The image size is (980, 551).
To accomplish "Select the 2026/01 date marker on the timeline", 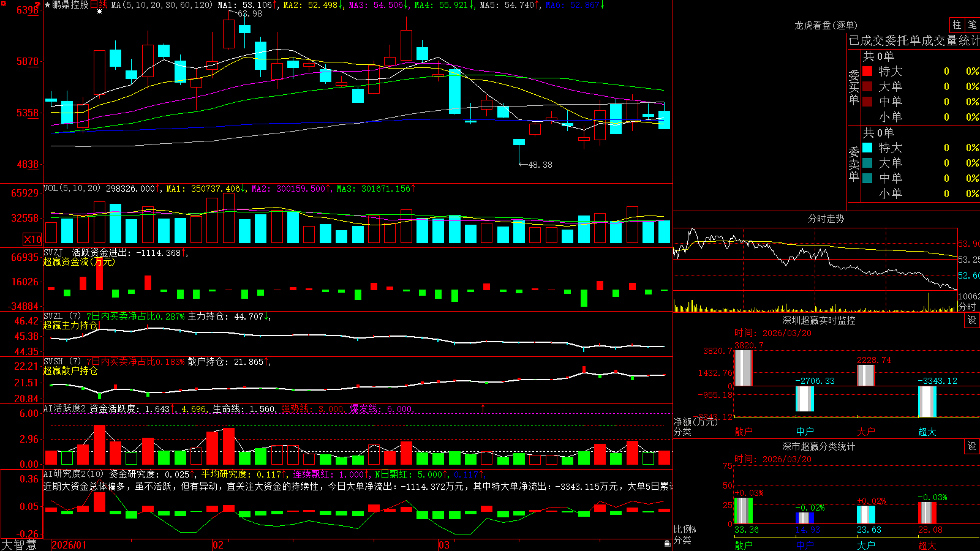I will pyautogui.click(x=69, y=545).
